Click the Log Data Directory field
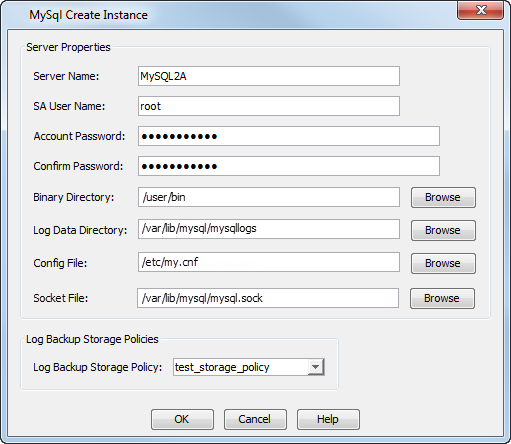The width and height of the screenshot is (511, 444). pos(269,229)
